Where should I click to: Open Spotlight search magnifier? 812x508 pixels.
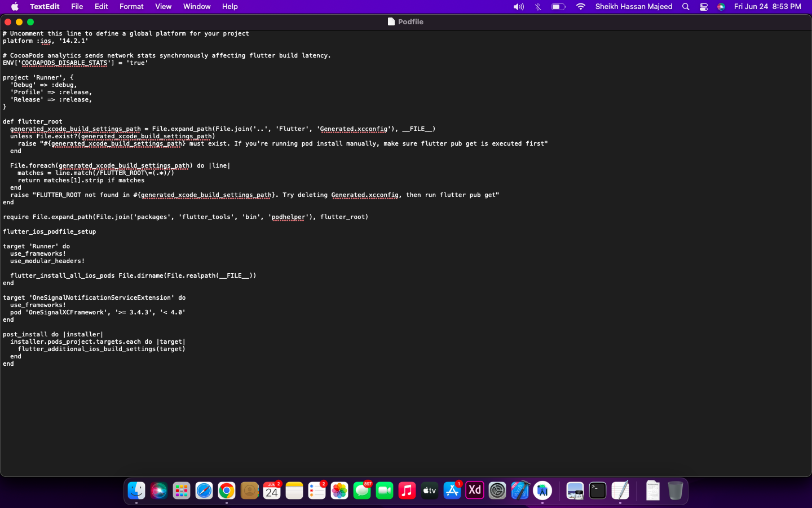[686, 7]
